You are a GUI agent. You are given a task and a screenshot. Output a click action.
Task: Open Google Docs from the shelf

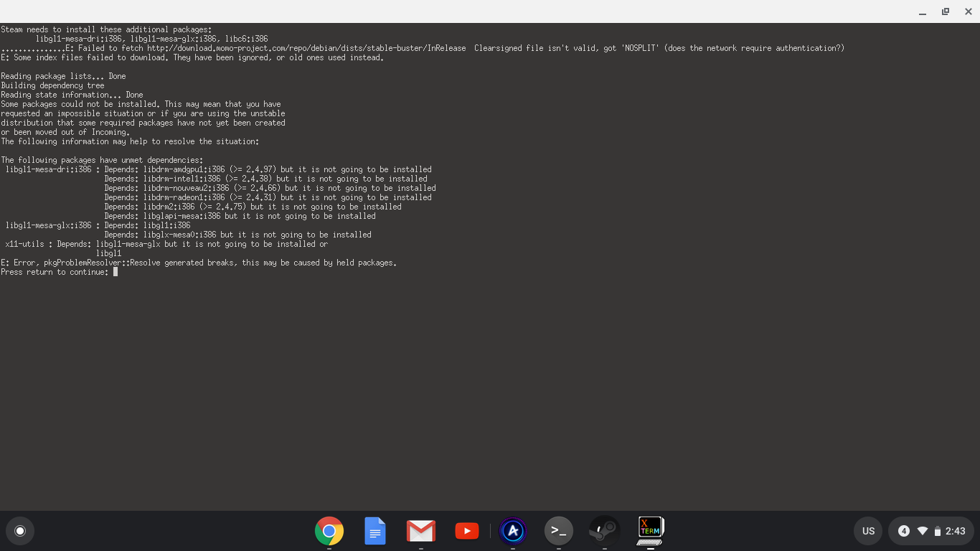tap(375, 531)
